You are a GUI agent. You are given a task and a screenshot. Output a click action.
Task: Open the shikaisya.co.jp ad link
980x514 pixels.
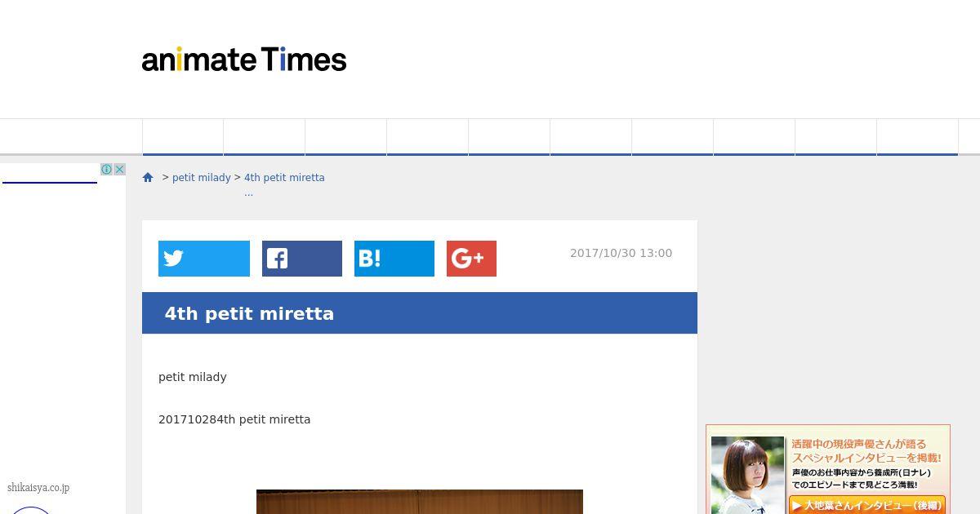tap(38, 488)
